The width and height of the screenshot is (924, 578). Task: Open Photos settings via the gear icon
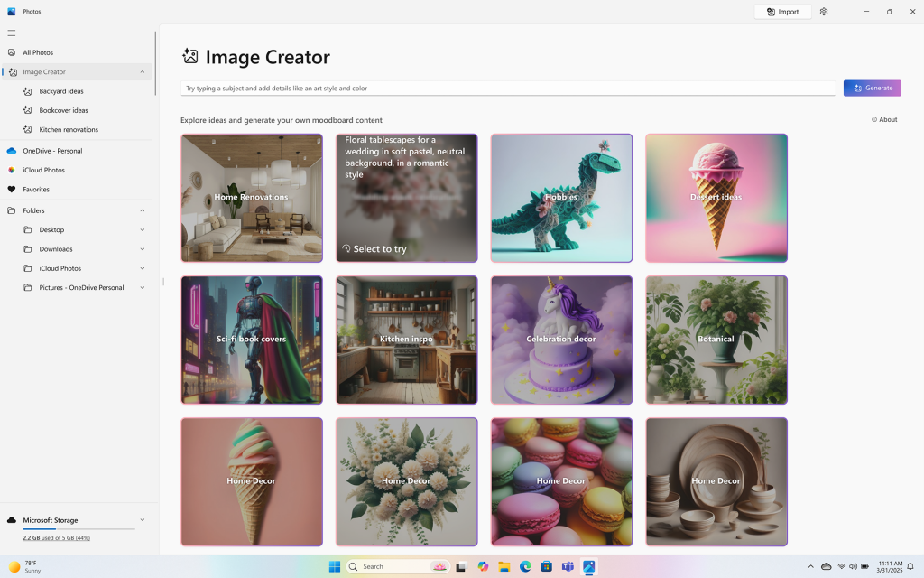pos(823,12)
